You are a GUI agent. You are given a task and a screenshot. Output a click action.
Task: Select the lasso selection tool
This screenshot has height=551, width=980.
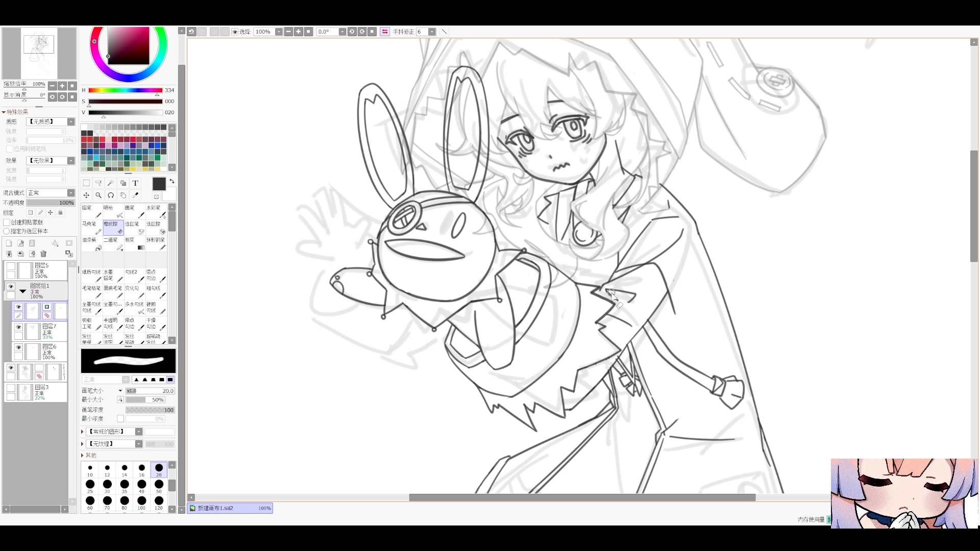pos(99,183)
